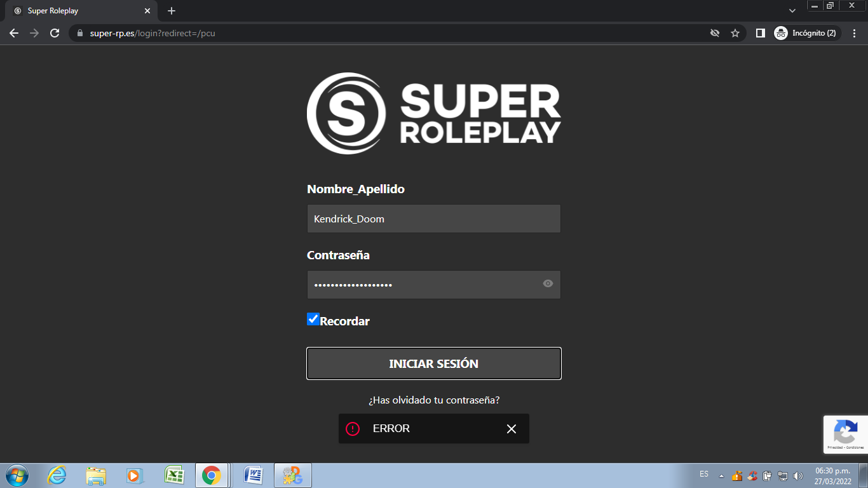This screenshot has width=868, height=488.
Task: Close the Super Roleplay tab
Action: (147, 11)
